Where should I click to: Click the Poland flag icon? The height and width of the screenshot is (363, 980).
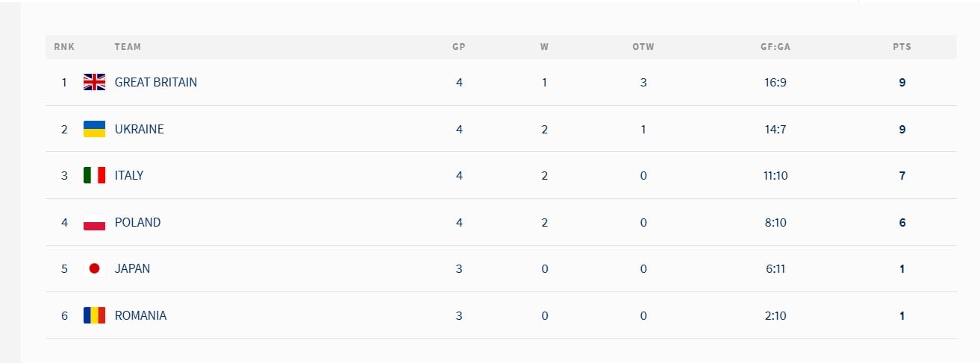point(94,222)
